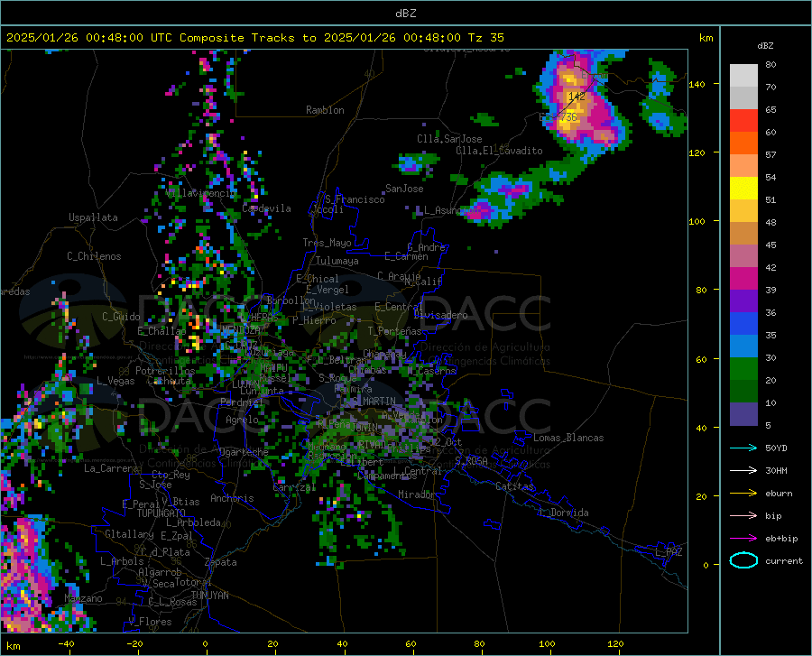The image size is (812, 656).
Task: Click storm track label '142'
Action: [x=577, y=97]
